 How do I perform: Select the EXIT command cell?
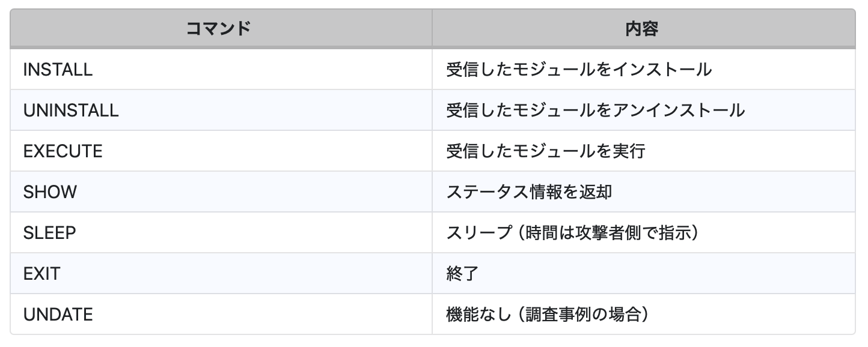click(41, 274)
